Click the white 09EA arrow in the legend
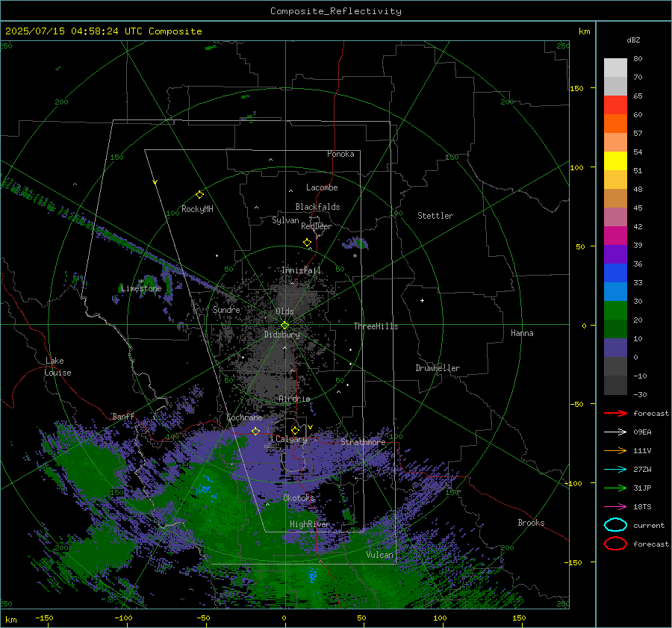Viewport: 672px width, 628px height. [x=615, y=432]
